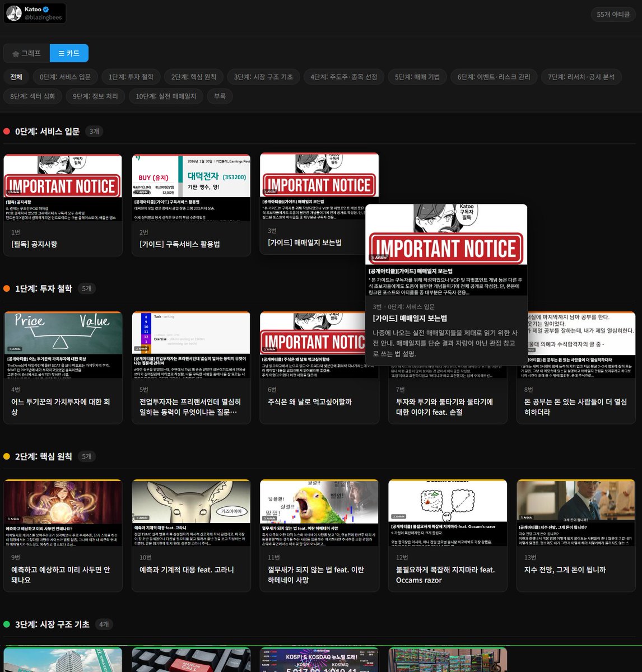This screenshot has height=672, width=642.
Task: Click the 1단계: 투자 철학 section heading
Action: tap(44, 288)
